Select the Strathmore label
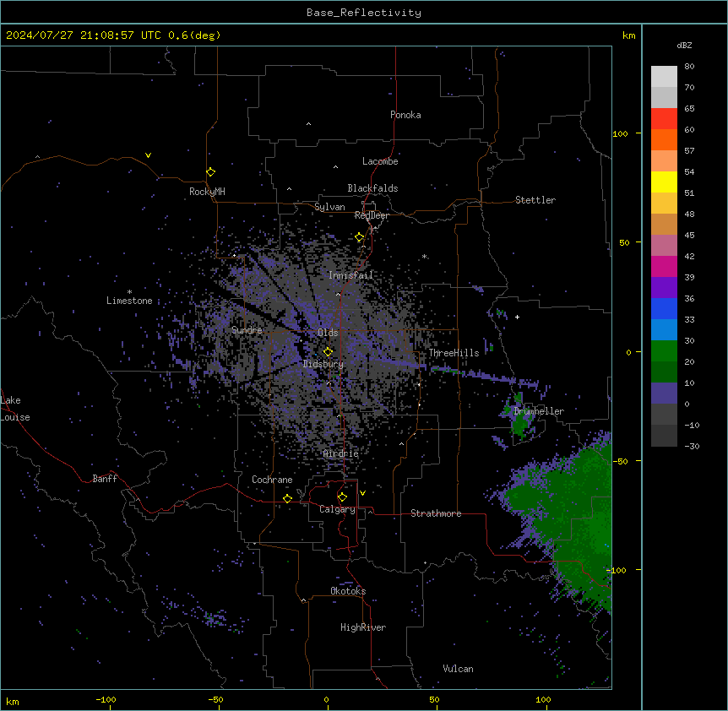Screen dimensions: 728x711 click(x=436, y=513)
